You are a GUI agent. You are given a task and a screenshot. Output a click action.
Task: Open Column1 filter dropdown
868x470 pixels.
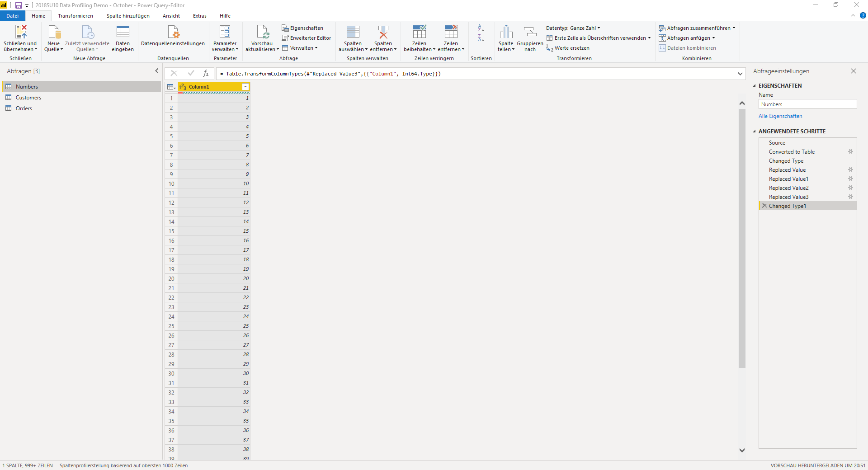tap(245, 87)
